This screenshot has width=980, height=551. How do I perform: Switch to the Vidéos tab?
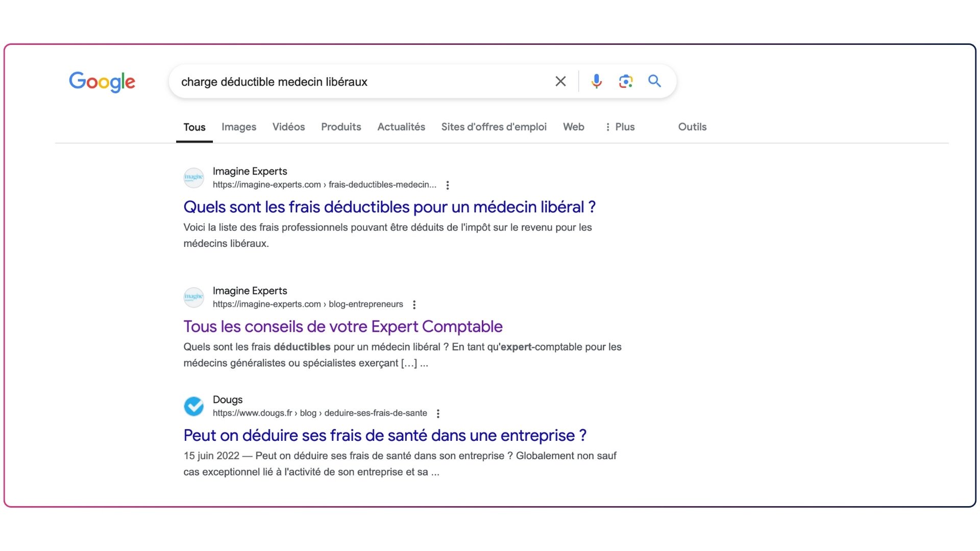tap(288, 127)
